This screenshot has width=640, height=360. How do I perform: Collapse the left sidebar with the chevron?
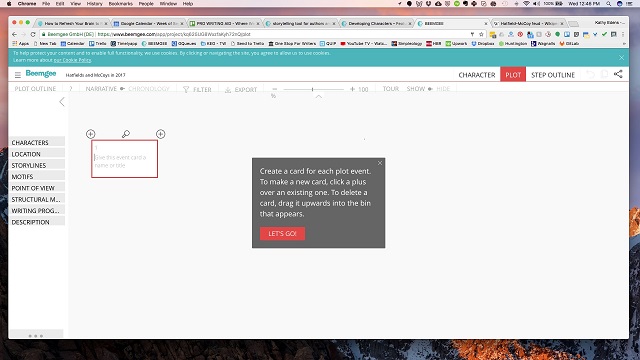(x=62, y=102)
